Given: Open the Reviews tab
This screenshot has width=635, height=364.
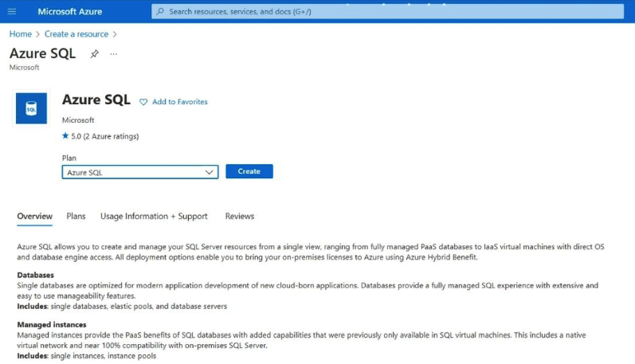Looking at the screenshot, I should 240,216.
